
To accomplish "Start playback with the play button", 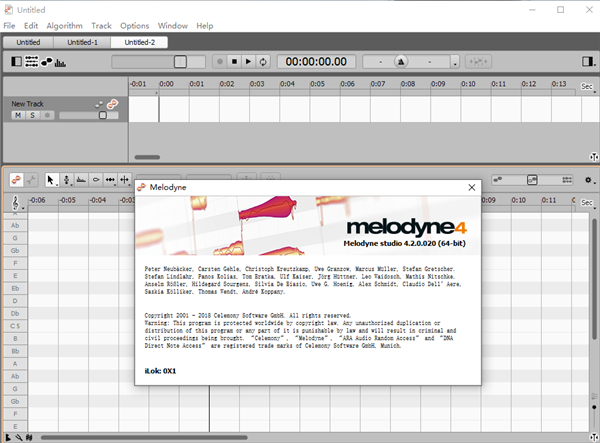I will click(248, 62).
